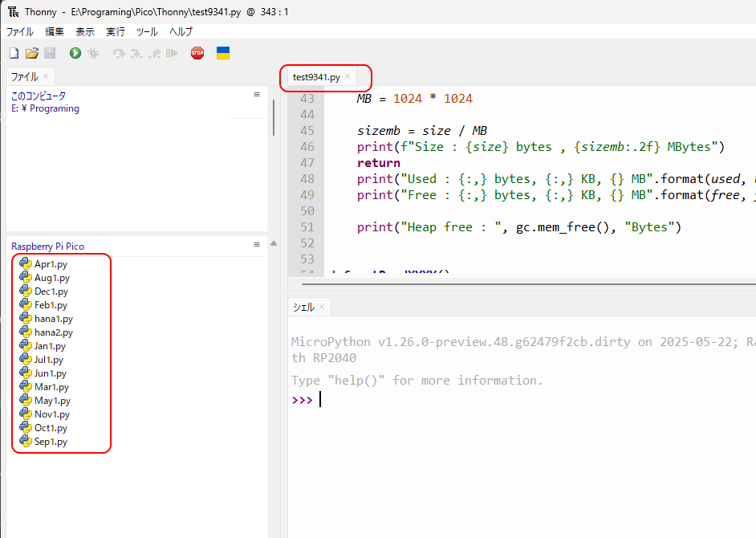Image resolution: width=756 pixels, height=538 pixels.
Task: Click the Step out toolbar icon
Action: [154, 53]
